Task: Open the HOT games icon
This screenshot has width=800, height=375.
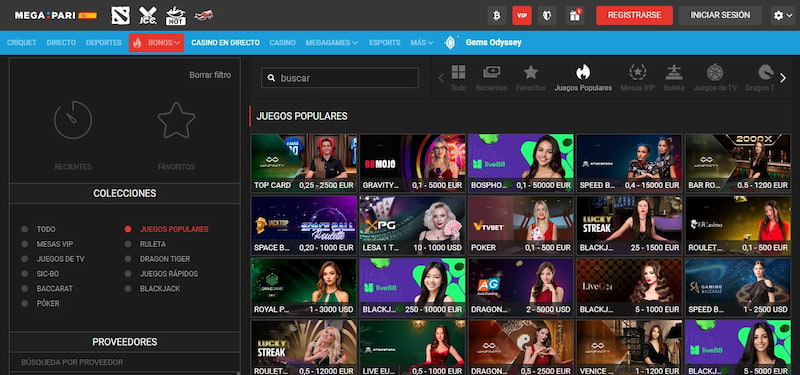Action: pos(176,15)
